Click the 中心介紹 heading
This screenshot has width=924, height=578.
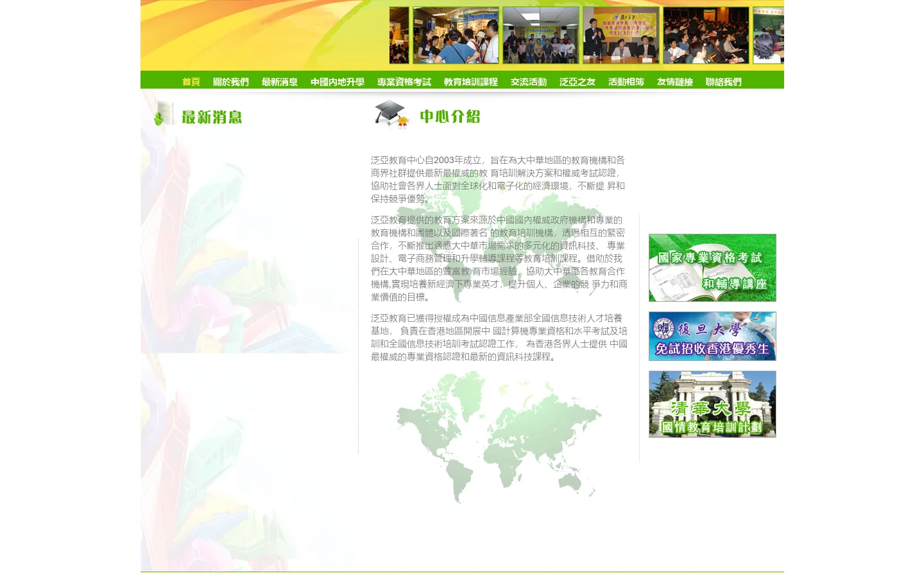pos(450,116)
